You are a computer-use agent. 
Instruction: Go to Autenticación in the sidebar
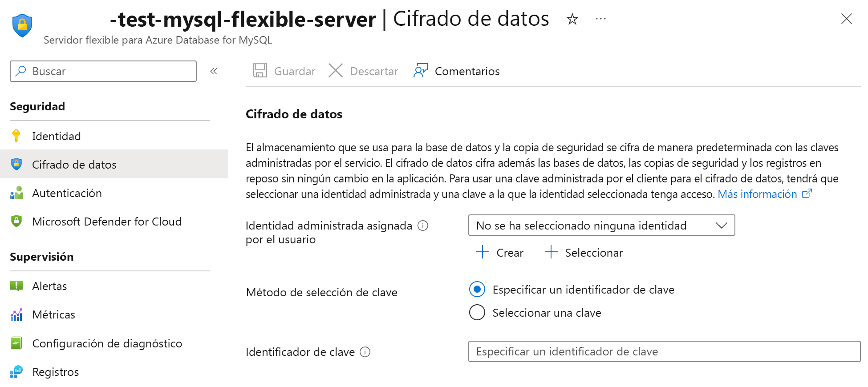pos(67,193)
